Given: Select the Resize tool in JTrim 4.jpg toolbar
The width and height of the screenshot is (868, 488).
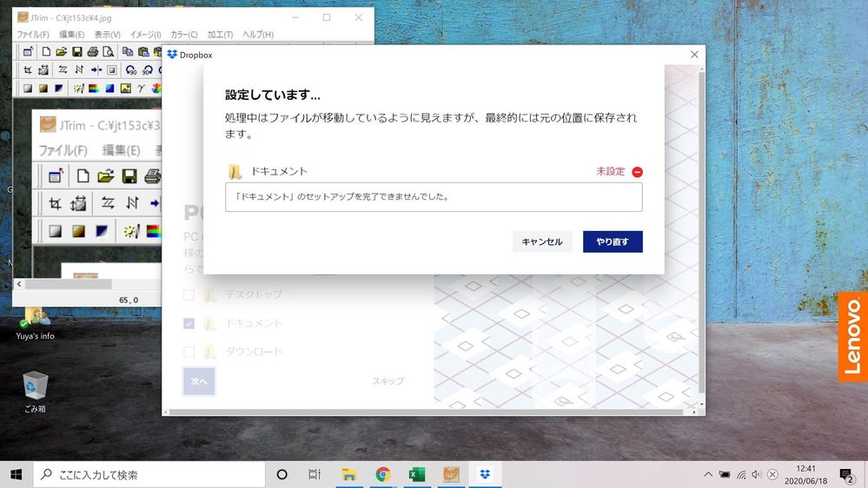Looking at the screenshot, I should click(43, 69).
